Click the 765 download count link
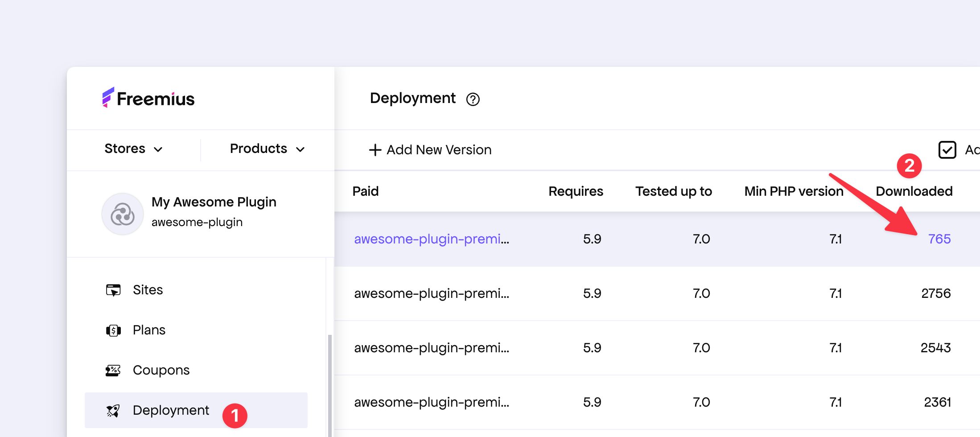 tap(939, 239)
